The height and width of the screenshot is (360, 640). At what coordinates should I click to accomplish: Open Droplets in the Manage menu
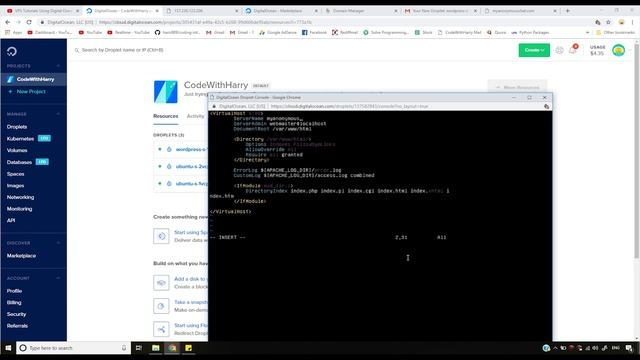click(x=17, y=127)
